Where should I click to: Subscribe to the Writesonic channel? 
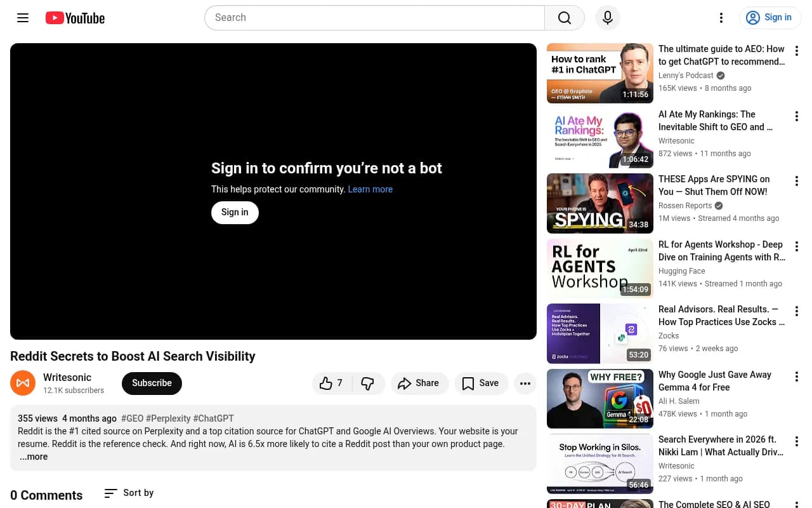[x=152, y=383]
